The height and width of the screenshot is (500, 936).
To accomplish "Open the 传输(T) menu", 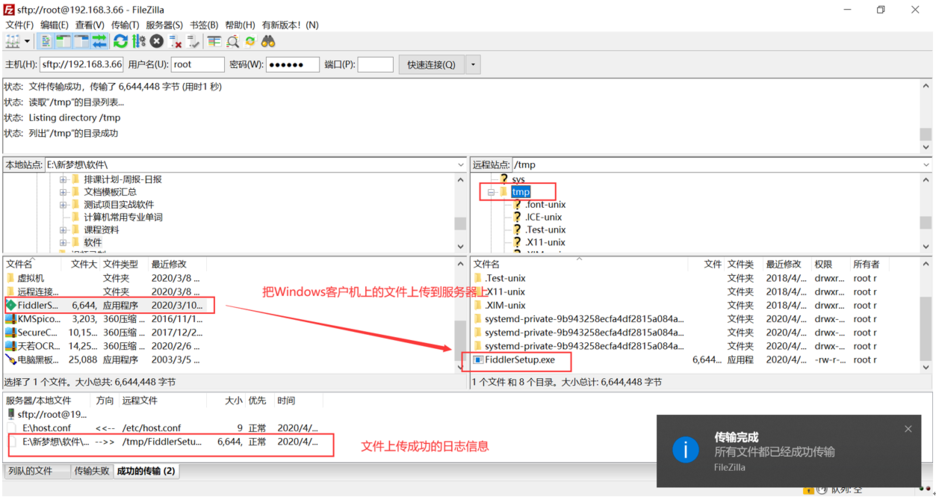I will point(125,25).
